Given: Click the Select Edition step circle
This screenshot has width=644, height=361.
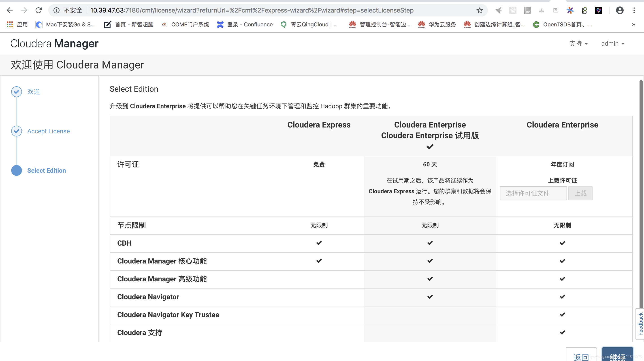Looking at the screenshot, I should pos(17,170).
